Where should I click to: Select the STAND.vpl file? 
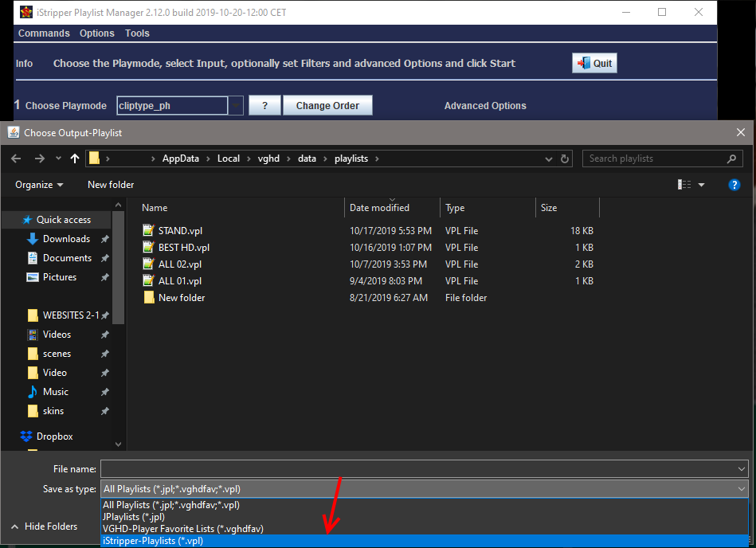[x=175, y=231]
